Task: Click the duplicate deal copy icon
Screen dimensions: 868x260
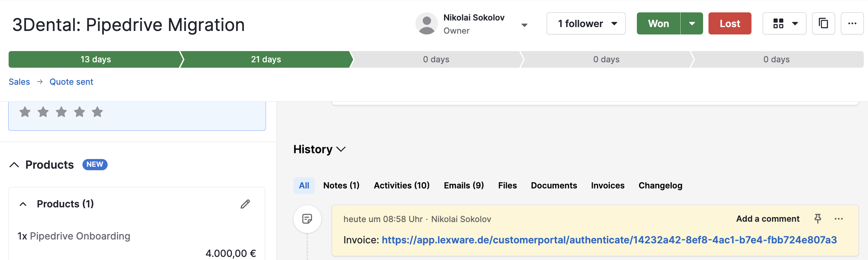Action: click(x=823, y=24)
